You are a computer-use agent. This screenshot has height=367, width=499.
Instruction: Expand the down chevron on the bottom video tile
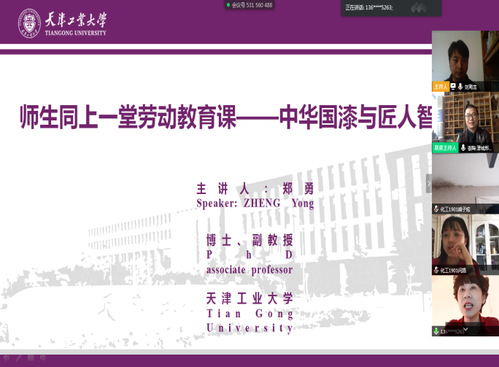point(466,330)
